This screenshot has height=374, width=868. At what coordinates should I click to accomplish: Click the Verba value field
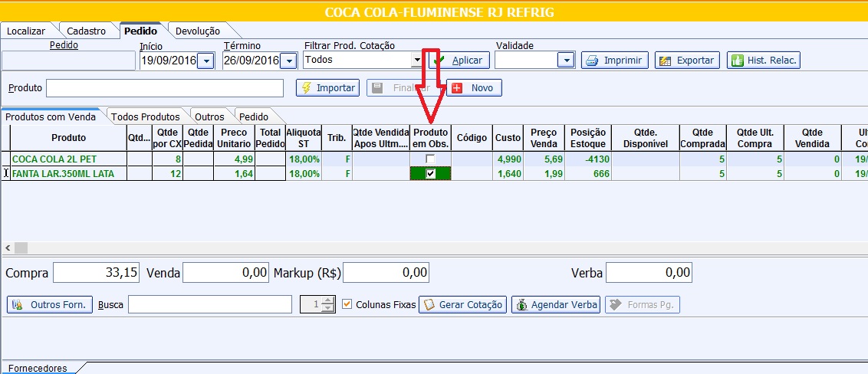[x=649, y=272]
